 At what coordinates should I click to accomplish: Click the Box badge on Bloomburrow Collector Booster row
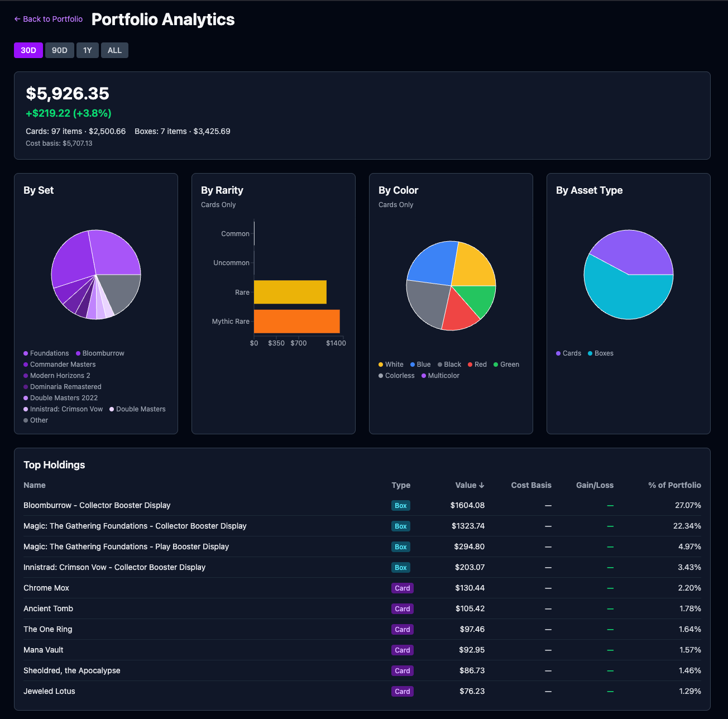click(400, 505)
